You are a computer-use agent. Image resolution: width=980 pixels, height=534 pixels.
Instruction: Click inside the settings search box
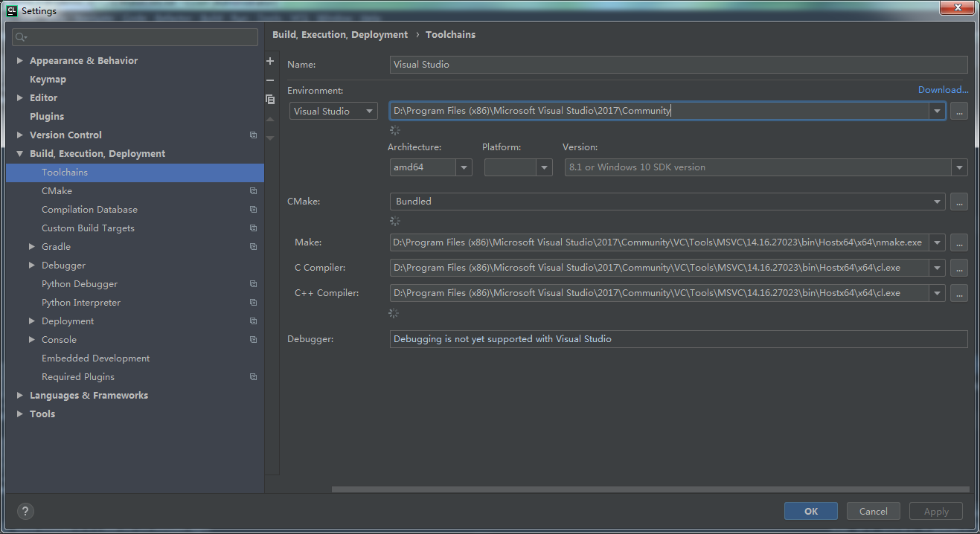[x=134, y=36]
